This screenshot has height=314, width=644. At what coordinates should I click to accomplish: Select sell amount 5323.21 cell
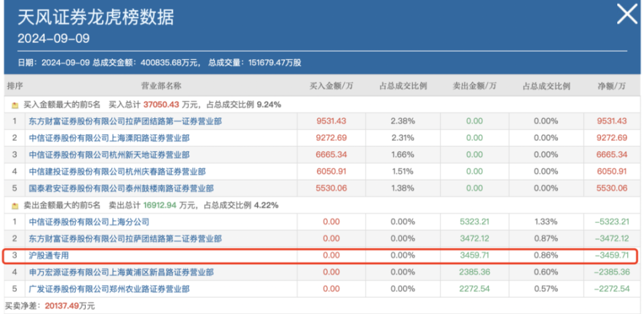tap(474, 222)
